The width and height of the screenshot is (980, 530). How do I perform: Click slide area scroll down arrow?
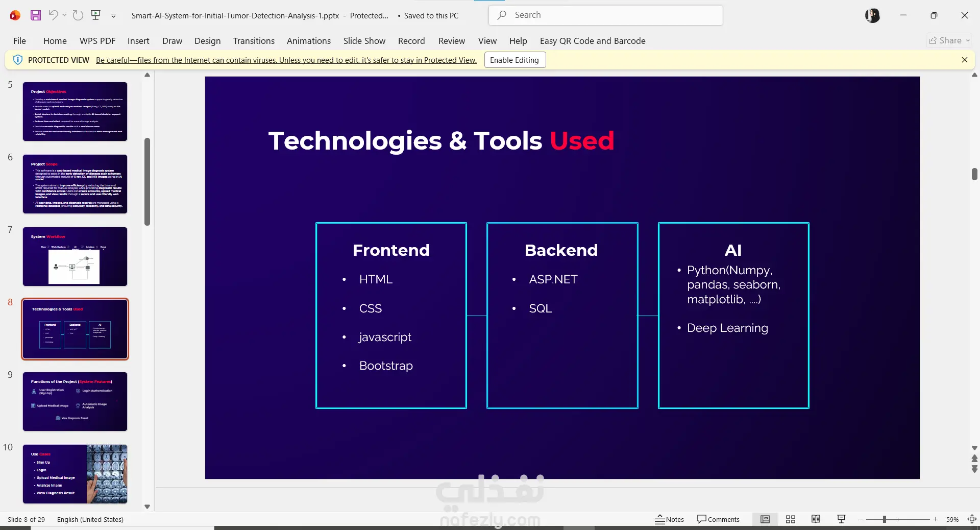point(974,448)
